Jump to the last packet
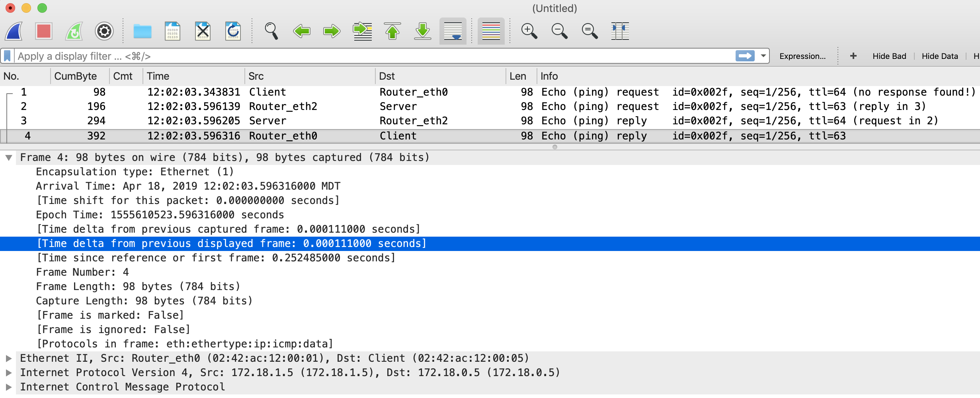Screen dimensions: 980x398 (423, 31)
